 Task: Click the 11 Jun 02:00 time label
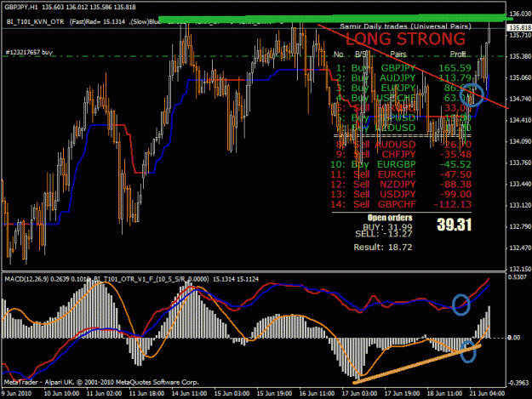point(104,394)
